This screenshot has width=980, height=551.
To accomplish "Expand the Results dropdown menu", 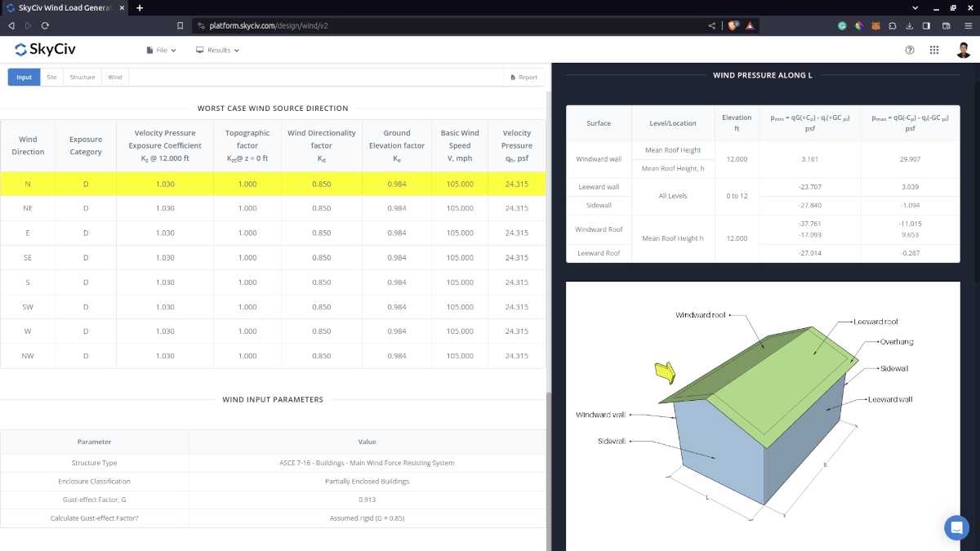I will click(218, 50).
